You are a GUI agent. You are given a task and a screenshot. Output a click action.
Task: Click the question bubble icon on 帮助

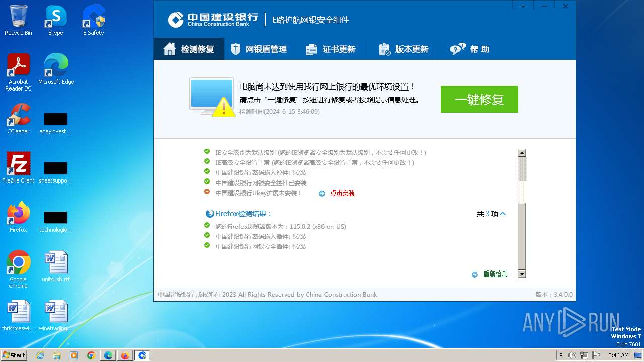pos(457,49)
